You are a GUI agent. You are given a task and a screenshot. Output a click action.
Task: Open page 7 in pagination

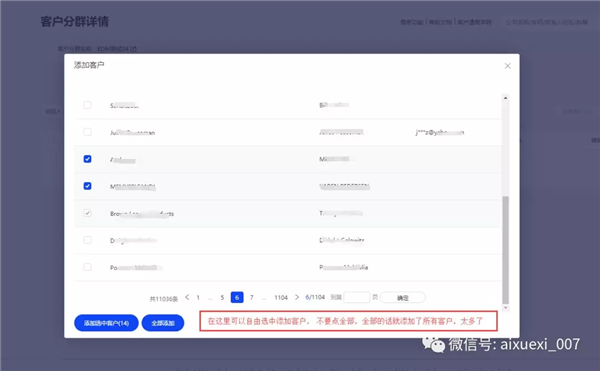(x=251, y=298)
